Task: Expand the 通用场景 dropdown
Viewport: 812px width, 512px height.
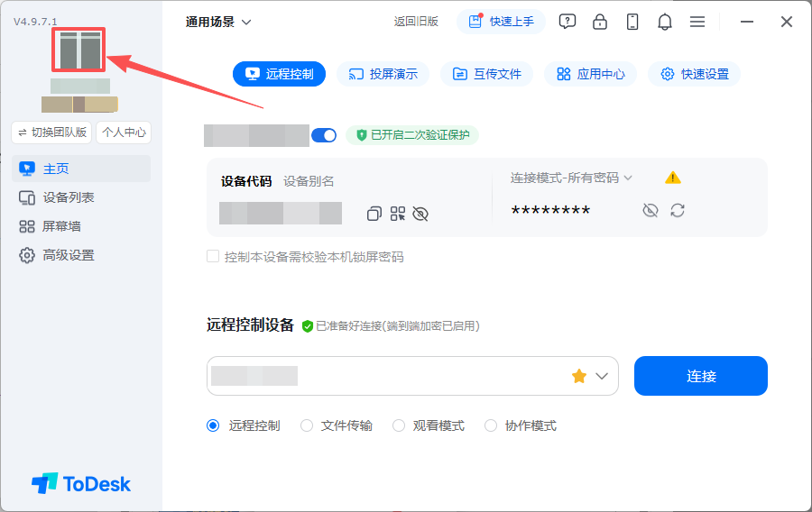Action: point(218,22)
